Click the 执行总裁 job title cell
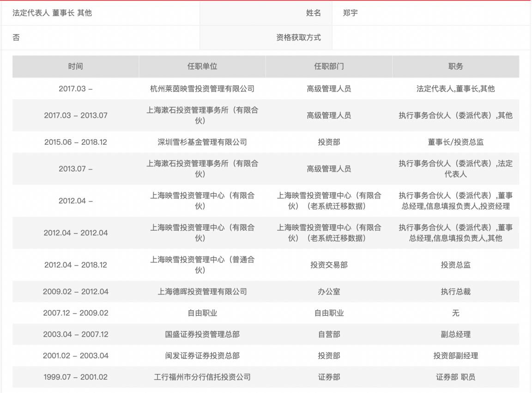Screen dimensions: 532x393 click(456, 291)
